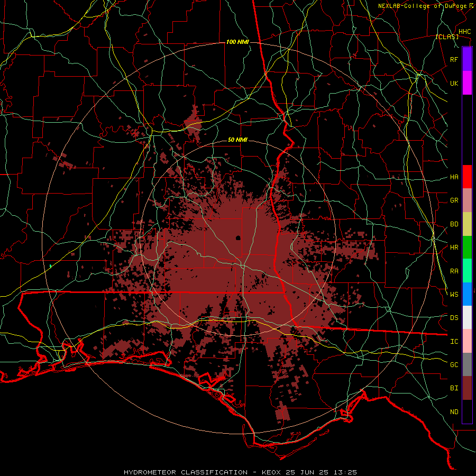Click the UK legend label
This screenshot has height=476, width=476.
[454, 83]
